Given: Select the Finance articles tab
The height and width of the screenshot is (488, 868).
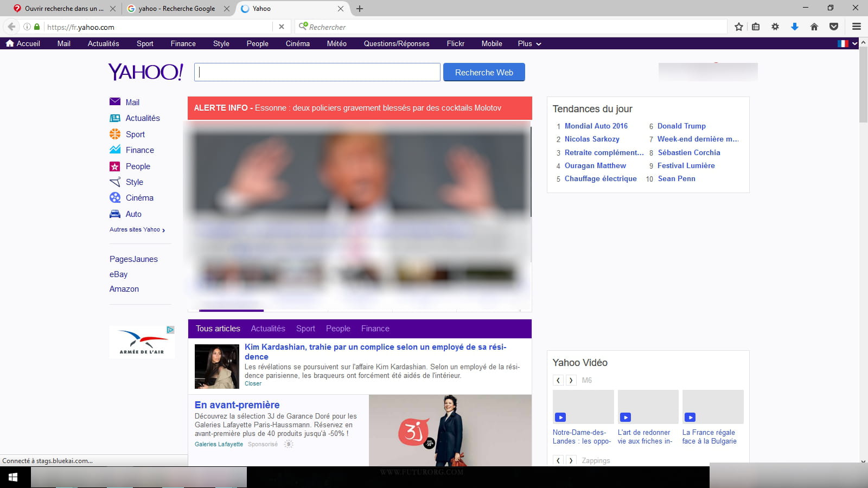Looking at the screenshot, I should (x=375, y=329).
